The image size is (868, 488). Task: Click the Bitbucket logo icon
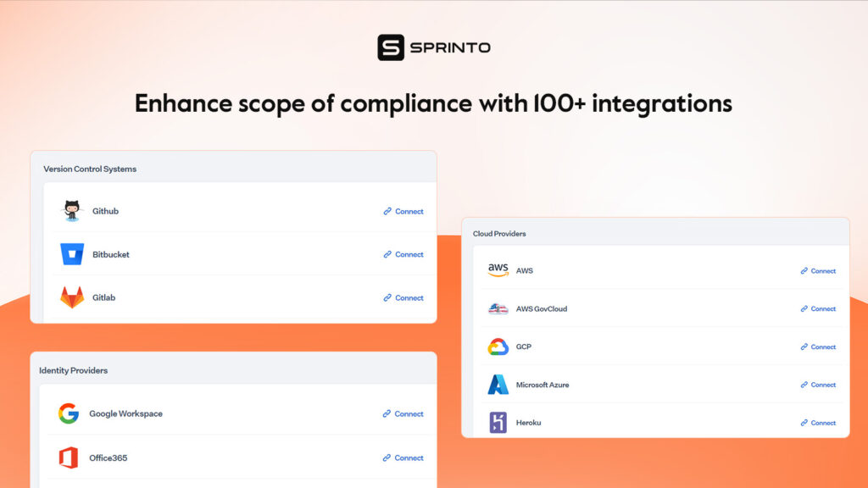click(x=72, y=254)
